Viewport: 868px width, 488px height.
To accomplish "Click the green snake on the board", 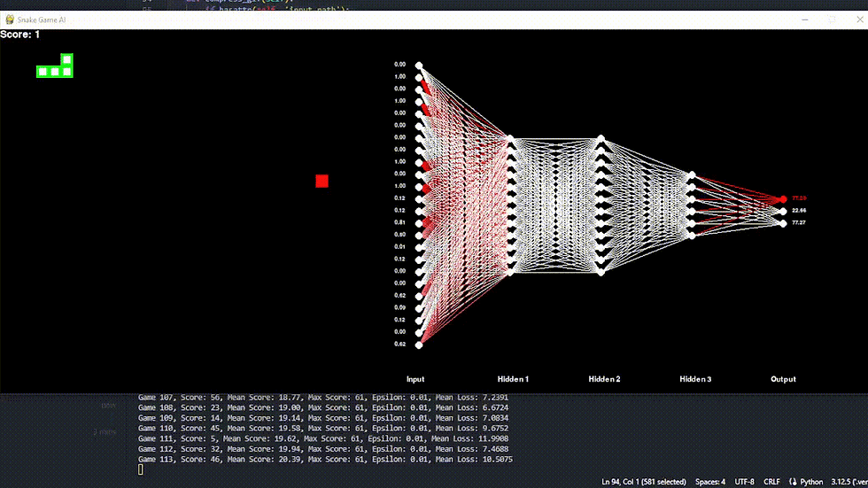I will tap(55, 66).
